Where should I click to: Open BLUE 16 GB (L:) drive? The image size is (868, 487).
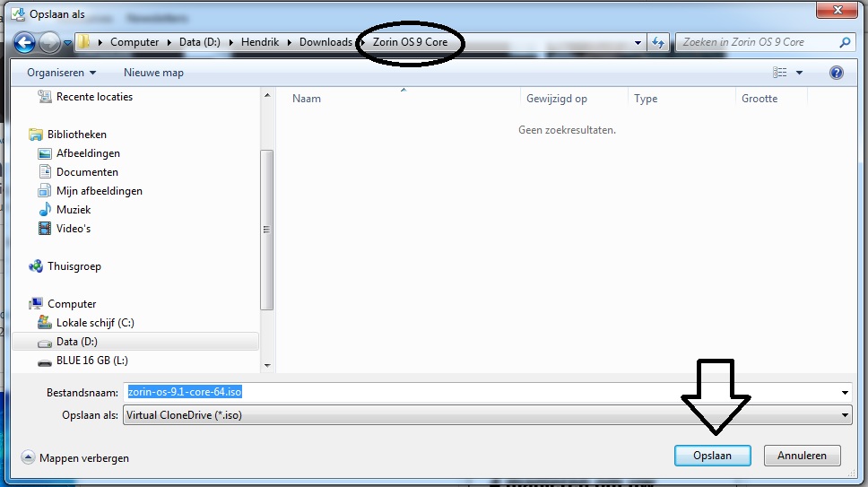coord(91,361)
